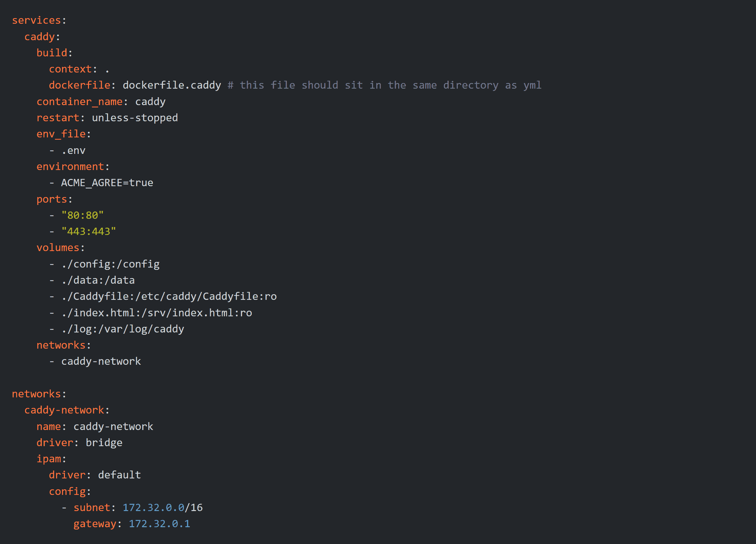Click the 'env_file' key
The width and height of the screenshot is (756, 544).
click(61, 134)
